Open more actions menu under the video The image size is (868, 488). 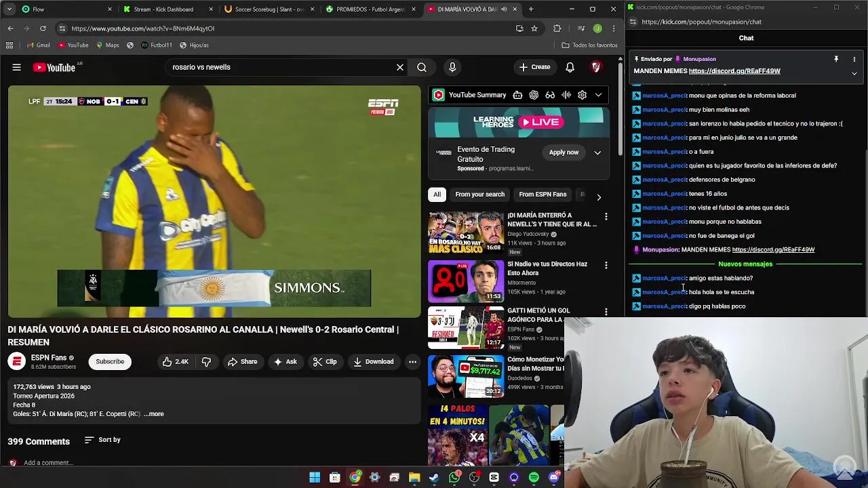tap(412, 362)
